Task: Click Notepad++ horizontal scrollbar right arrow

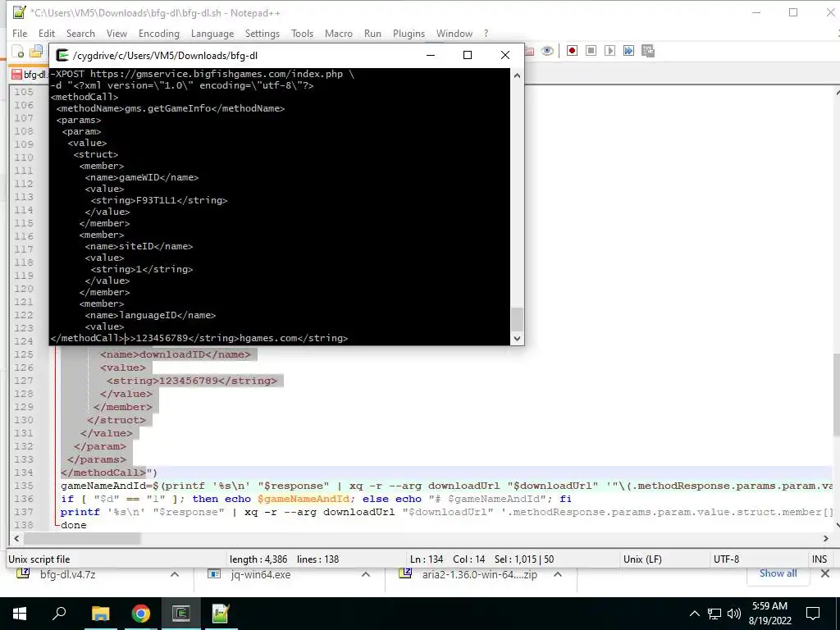Action: [825, 538]
